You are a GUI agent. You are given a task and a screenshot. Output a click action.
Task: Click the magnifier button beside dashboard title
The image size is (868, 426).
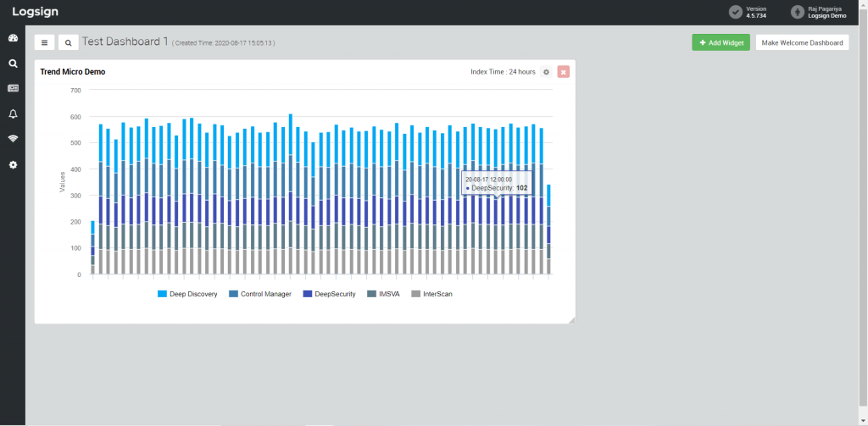point(68,42)
